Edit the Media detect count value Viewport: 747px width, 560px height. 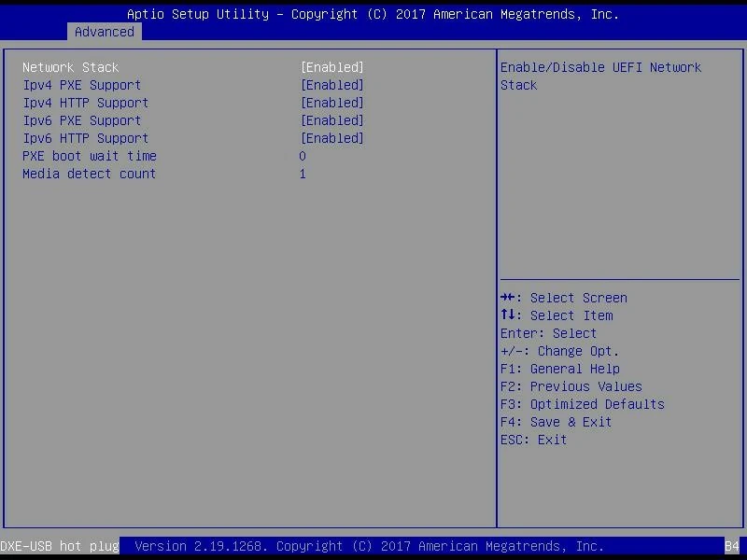pos(303,174)
